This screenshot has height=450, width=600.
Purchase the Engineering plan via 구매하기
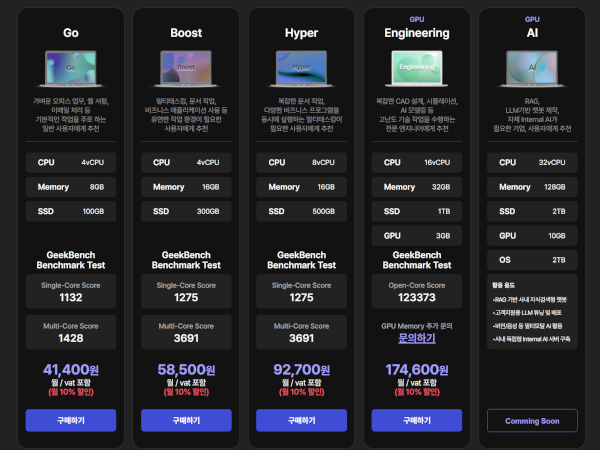(x=416, y=420)
